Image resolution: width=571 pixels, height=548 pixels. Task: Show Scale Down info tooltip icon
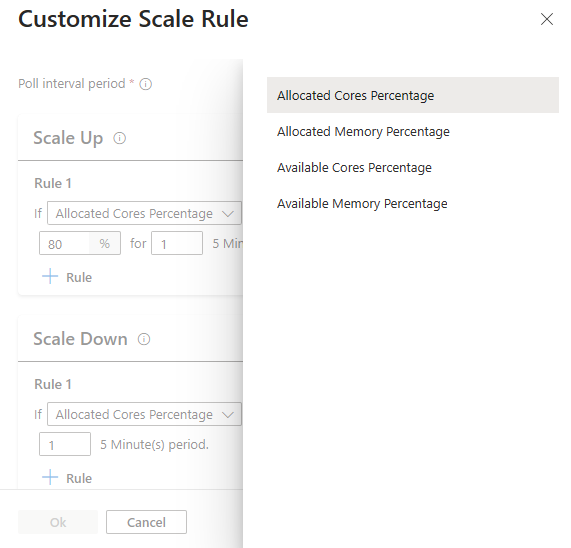coord(144,339)
